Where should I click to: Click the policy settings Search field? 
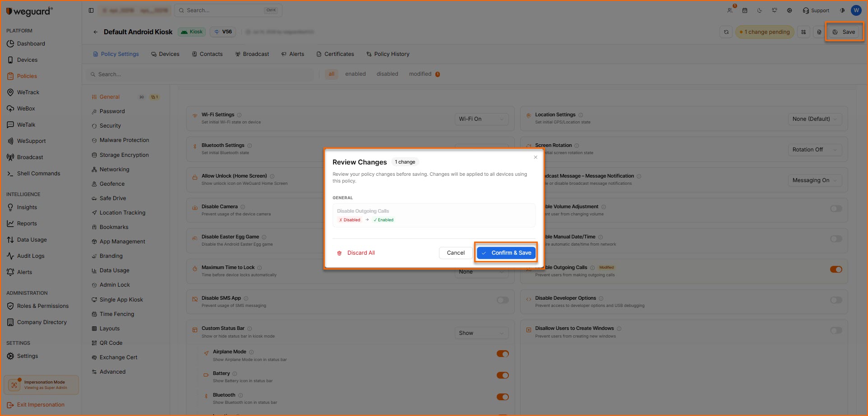pyautogui.click(x=200, y=74)
